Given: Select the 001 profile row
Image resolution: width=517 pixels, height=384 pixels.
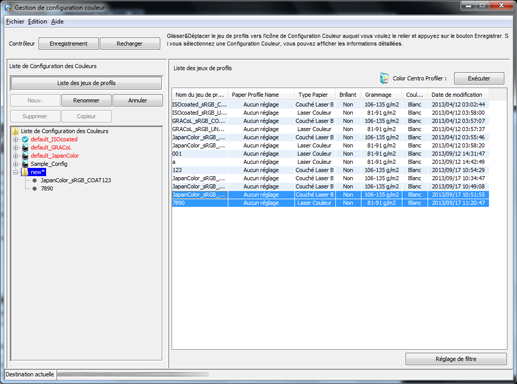Looking at the screenshot, I should click(330, 154).
